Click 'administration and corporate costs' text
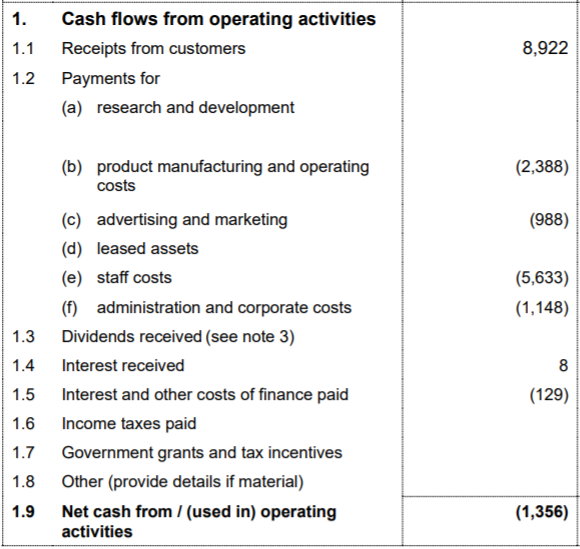 pos(224,307)
